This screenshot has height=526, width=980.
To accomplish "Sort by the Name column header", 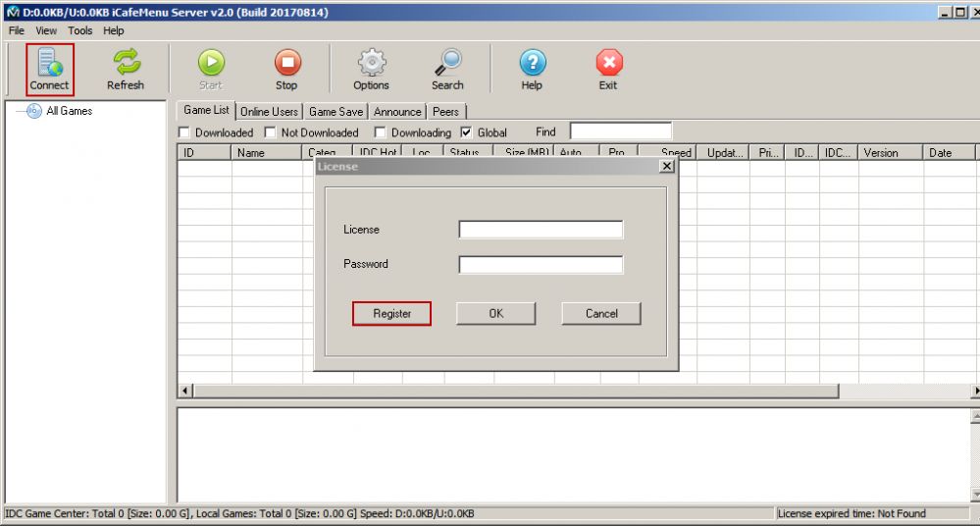I will (267, 153).
